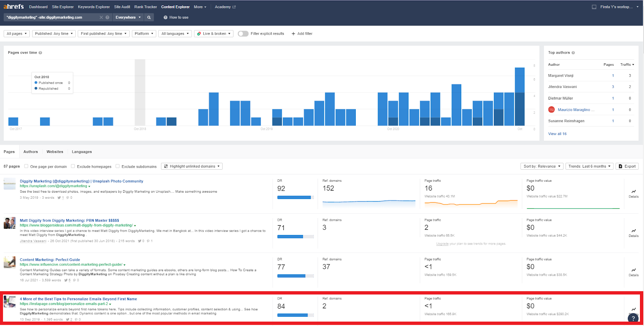Open Sort by: Relevance dropdown
Viewport: 644px width, 326px height.
(542, 166)
